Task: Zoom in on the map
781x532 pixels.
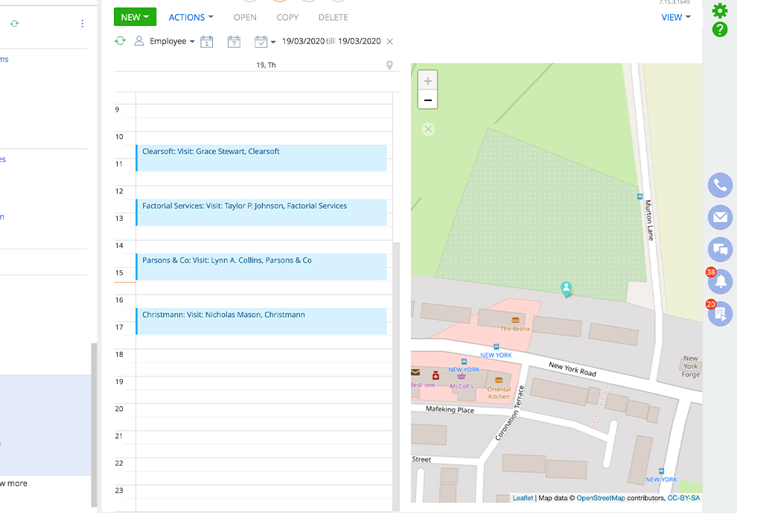Action: click(428, 81)
